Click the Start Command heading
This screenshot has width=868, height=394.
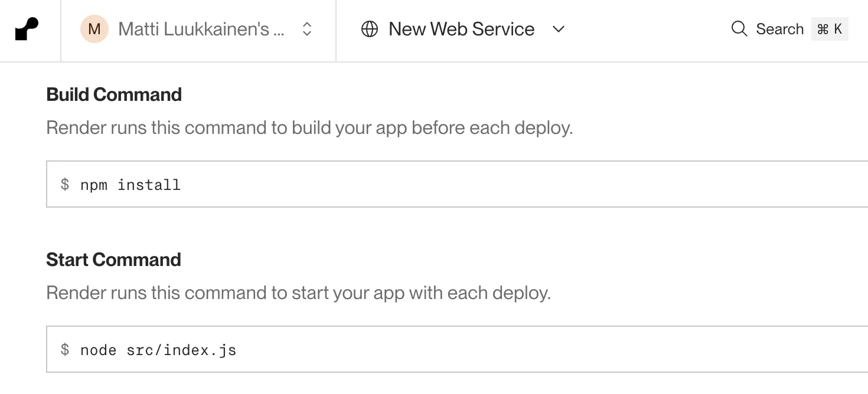(113, 260)
